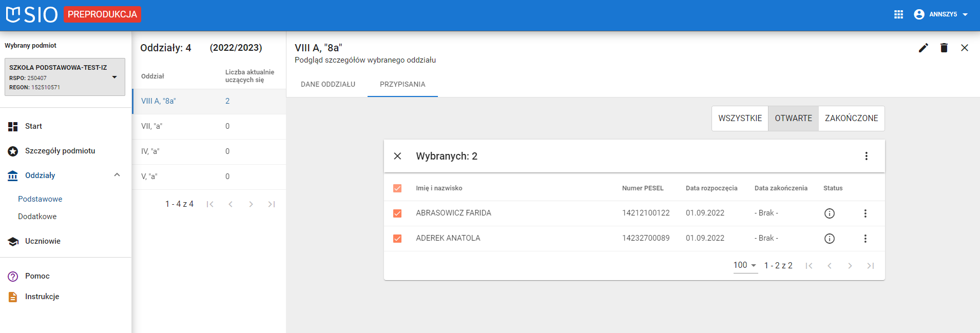Screen dimensions: 980x333
Task: Select the PRZYPISANIA tab
Action: 402,84
